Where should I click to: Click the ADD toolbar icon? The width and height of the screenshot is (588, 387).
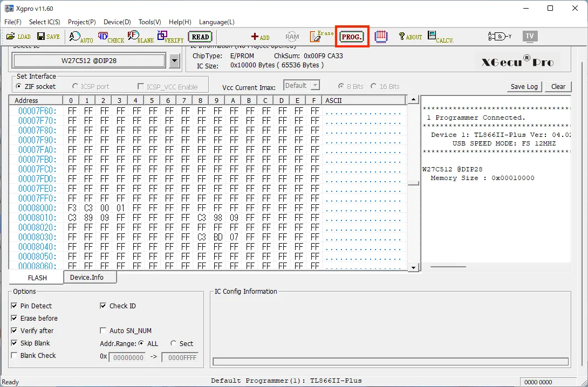pyautogui.click(x=260, y=37)
